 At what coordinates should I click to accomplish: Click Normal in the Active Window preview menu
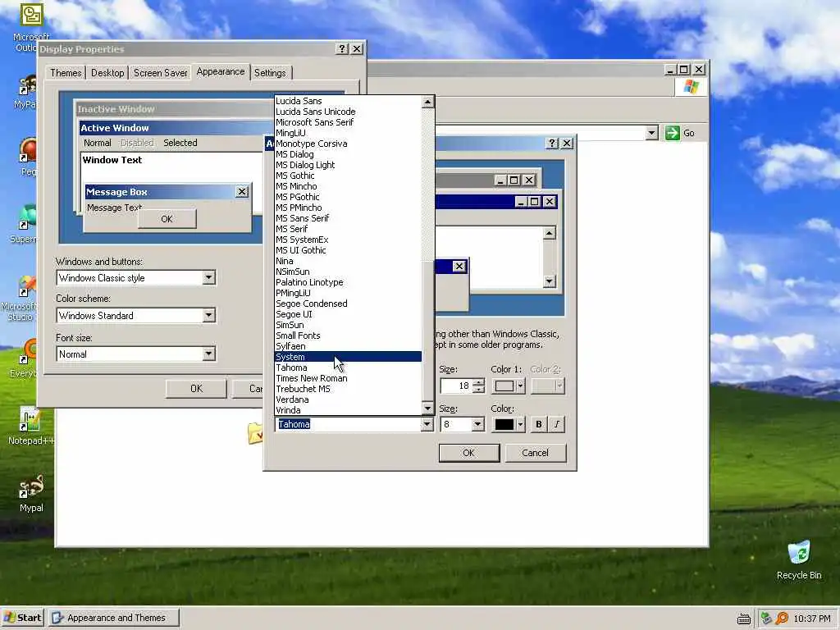pyautogui.click(x=97, y=143)
